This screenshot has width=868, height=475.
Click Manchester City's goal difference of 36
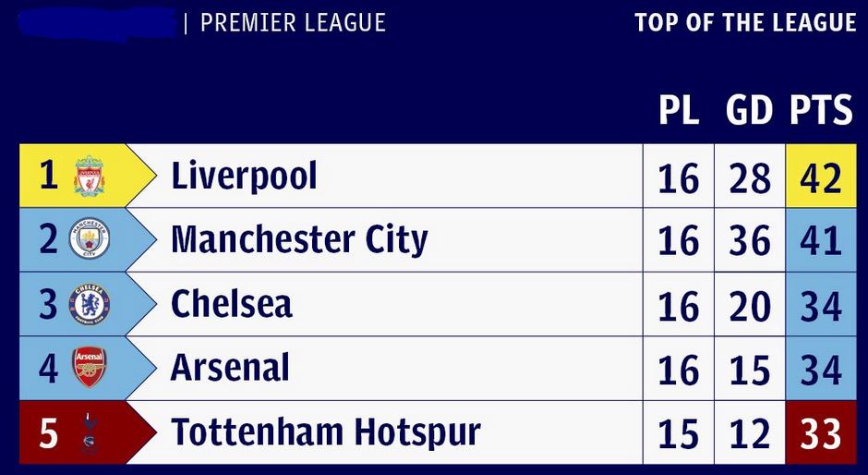[x=749, y=240]
